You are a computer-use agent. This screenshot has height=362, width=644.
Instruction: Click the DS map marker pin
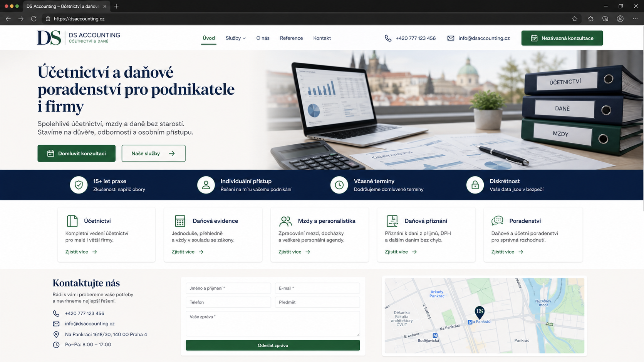(x=480, y=312)
